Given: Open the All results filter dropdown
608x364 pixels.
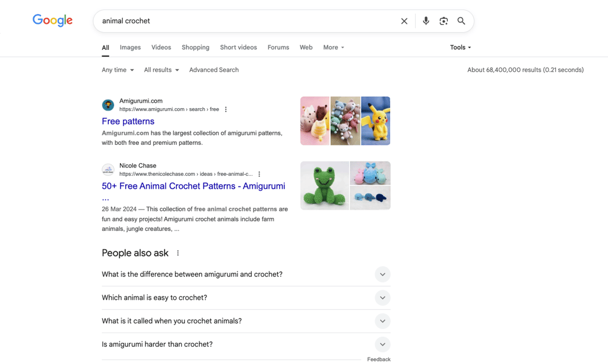Looking at the screenshot, I should point(161,70).
